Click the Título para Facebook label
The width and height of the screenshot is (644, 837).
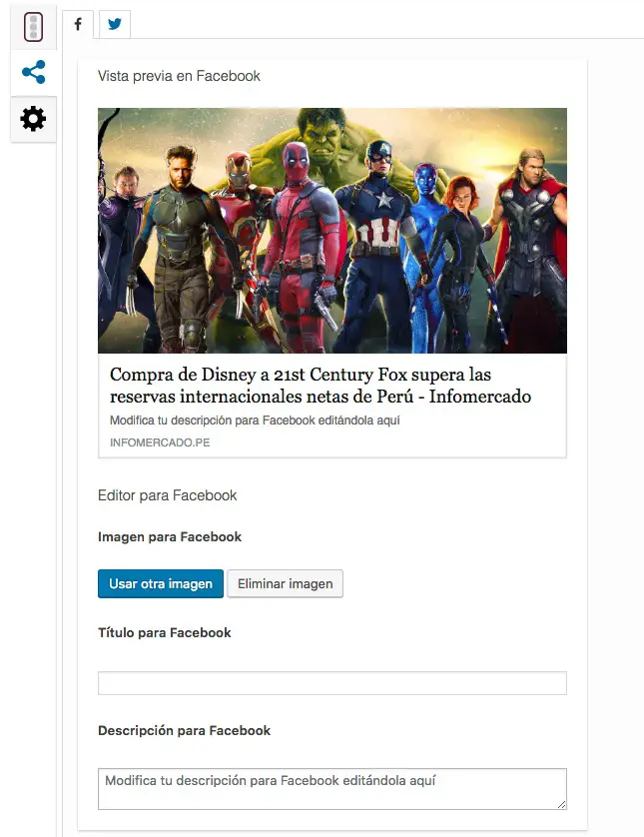165,633
